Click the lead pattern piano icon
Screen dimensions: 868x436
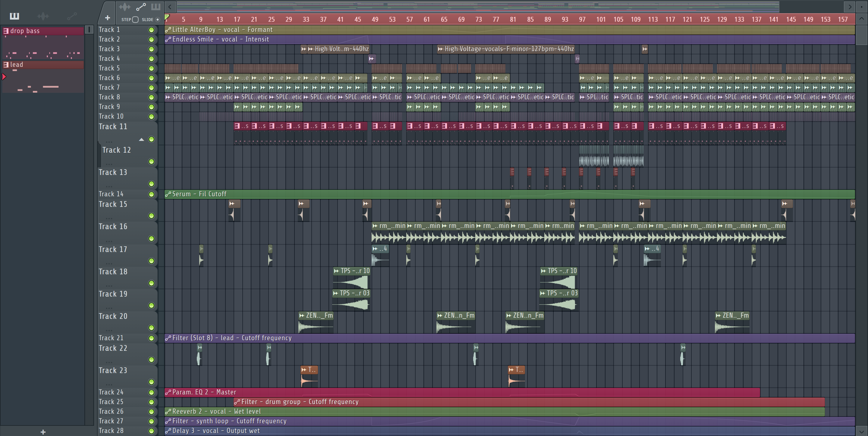(x=6, y=64)
